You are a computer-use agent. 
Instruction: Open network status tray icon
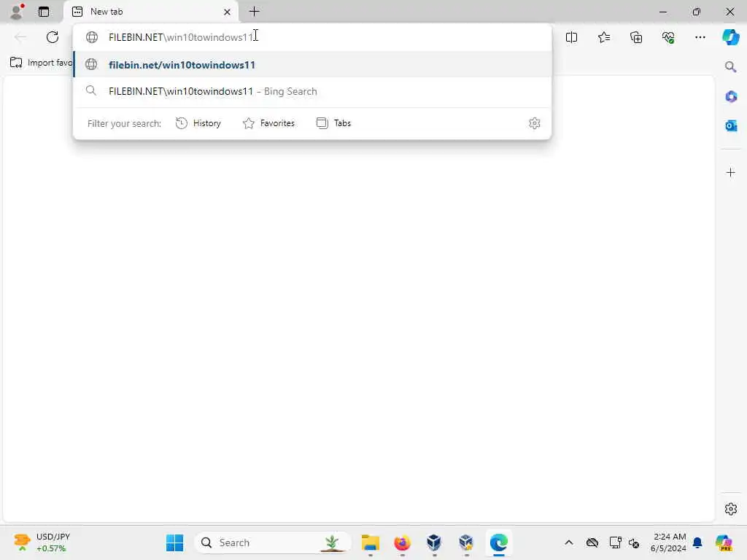[x=615, y=542]
